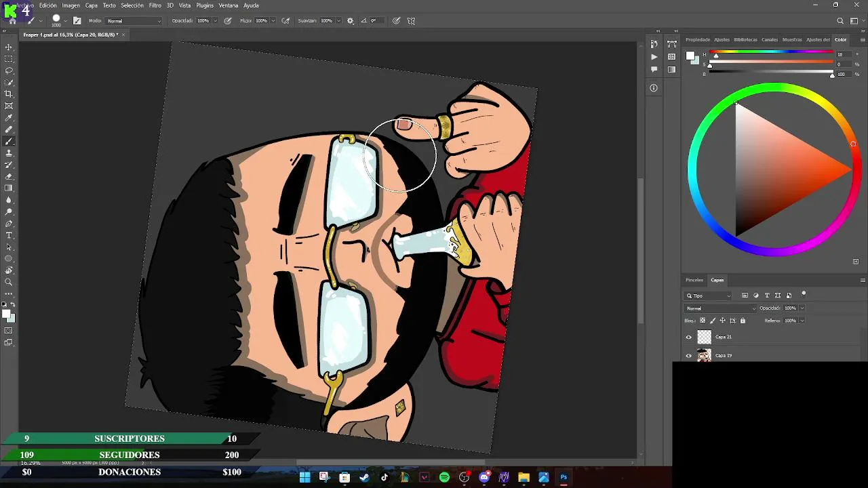The image size is (868, 488).
Task: Open the info panel icon in side dock
Action: (654, 88)
